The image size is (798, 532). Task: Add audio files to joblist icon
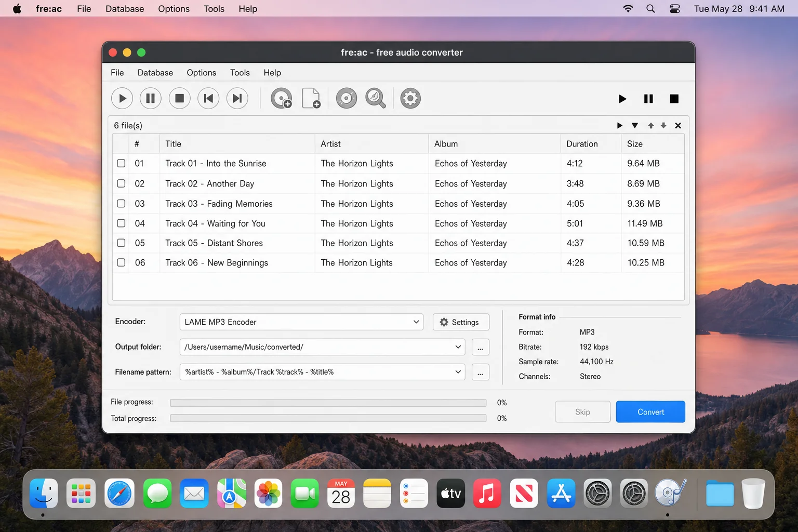coord(311,98)
